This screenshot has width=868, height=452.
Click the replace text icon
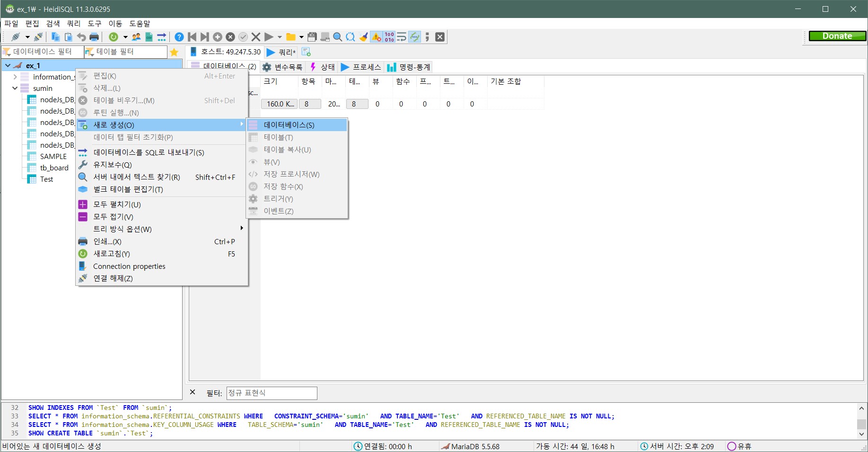click(351, 37)
